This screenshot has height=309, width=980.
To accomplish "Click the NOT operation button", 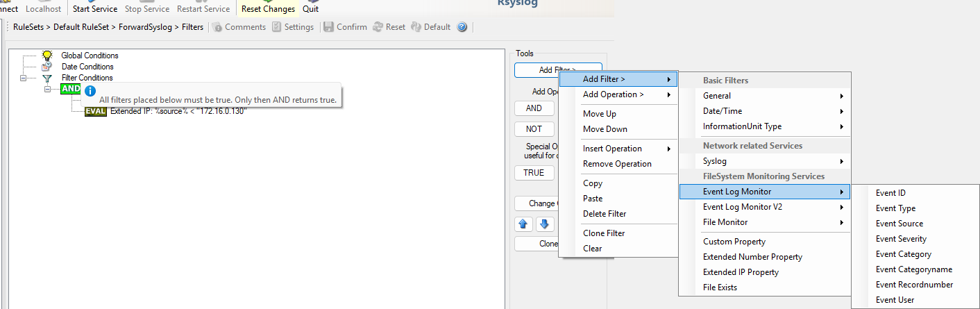I will click(534, 129).
